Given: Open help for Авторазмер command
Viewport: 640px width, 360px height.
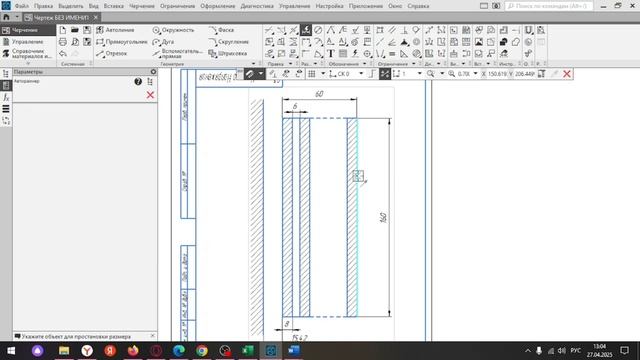Looking at the screenshot, I should tap(138, 82).
